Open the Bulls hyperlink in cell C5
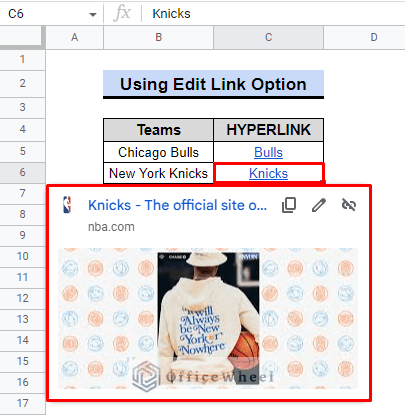 (268, 152)
